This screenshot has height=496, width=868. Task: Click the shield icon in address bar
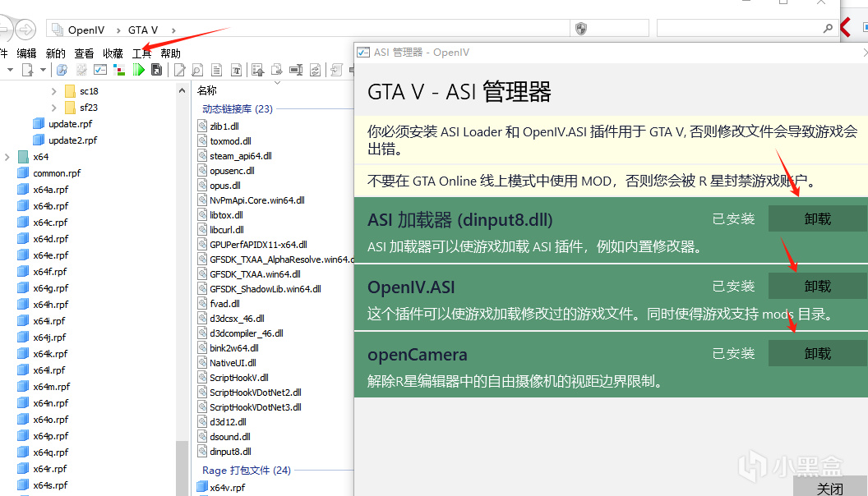[580, 29]
